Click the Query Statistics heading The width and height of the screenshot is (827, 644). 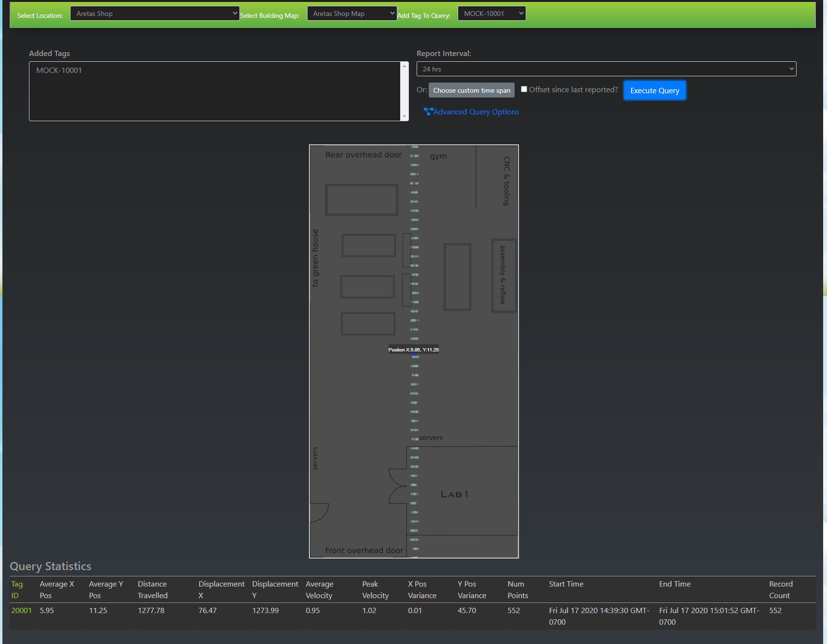(x=51, y=566)
